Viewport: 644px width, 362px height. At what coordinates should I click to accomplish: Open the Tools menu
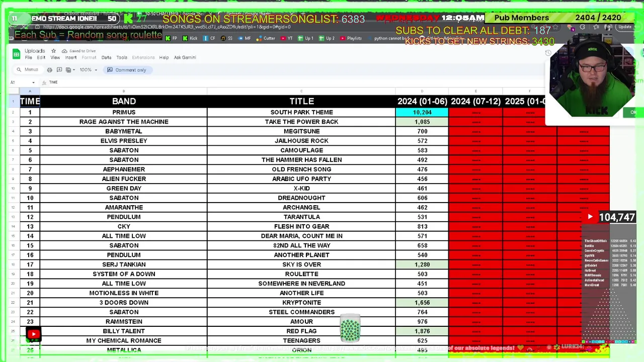tap(122, 58)
